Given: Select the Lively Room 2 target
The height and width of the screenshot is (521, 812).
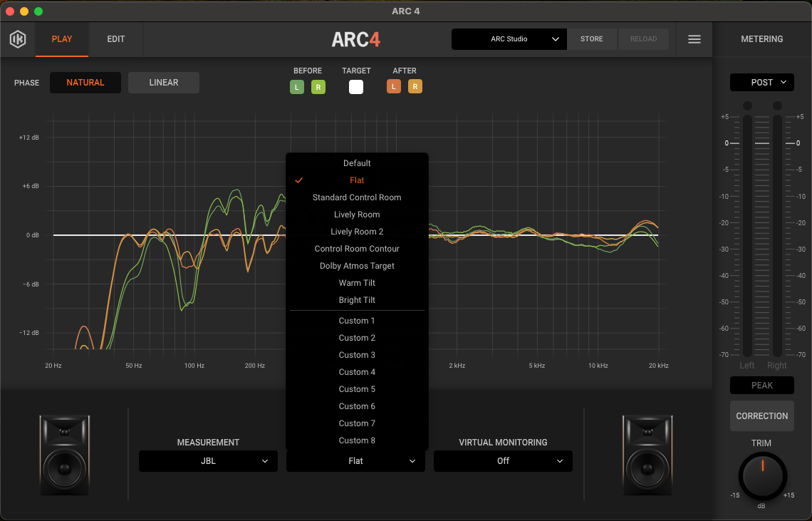Looking at the screenshot, I should tap(357, 232).
